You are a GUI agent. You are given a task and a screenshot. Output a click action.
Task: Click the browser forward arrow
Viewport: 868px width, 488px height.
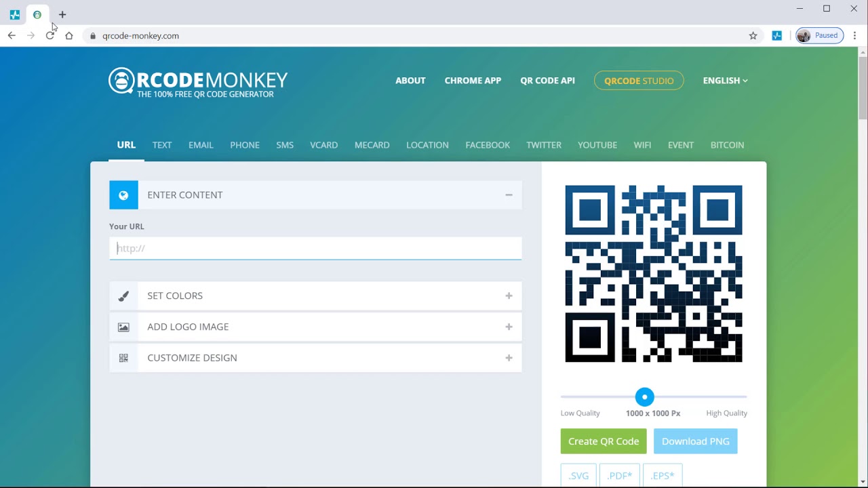point(31,35)
